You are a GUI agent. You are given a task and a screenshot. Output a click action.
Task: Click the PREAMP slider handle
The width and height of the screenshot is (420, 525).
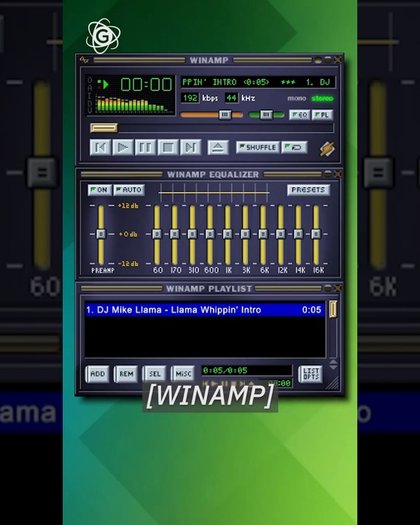pyautogui.click(x=101, y=234)
